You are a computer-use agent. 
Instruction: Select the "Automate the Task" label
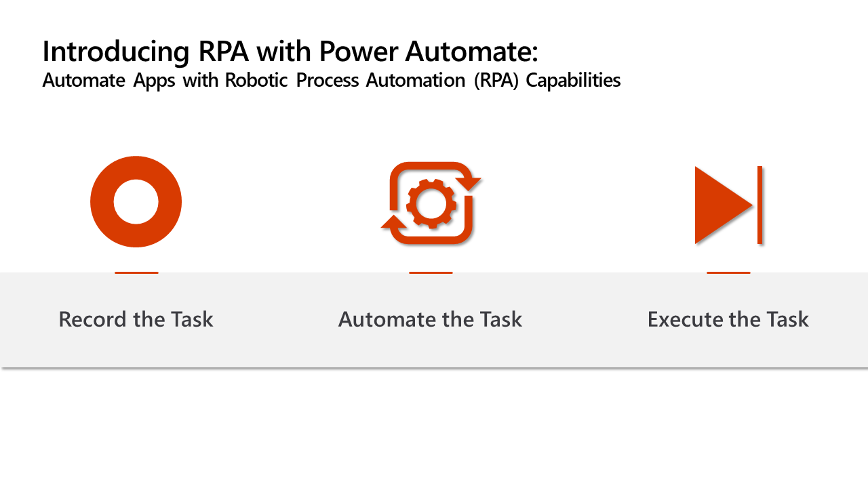430,319
